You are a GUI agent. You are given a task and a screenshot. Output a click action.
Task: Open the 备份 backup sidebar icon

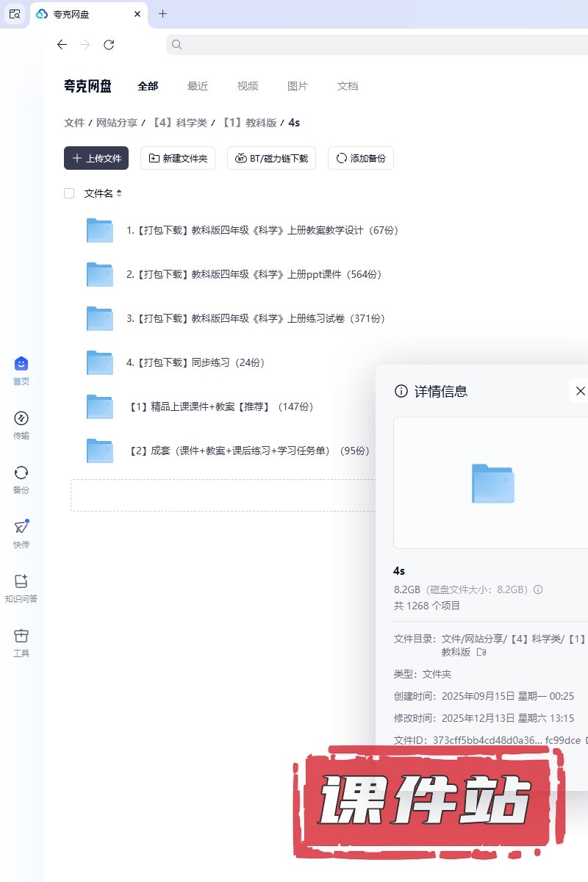coord(21,473)
